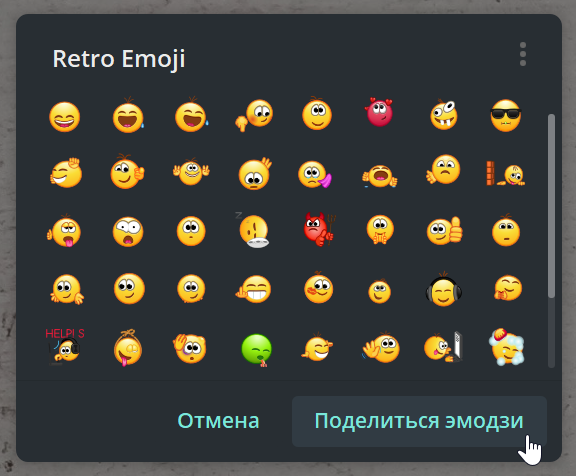This screenshot has height=476, width=576.
Task: Select the emoji hitting a brick wall
Action: 505,173
